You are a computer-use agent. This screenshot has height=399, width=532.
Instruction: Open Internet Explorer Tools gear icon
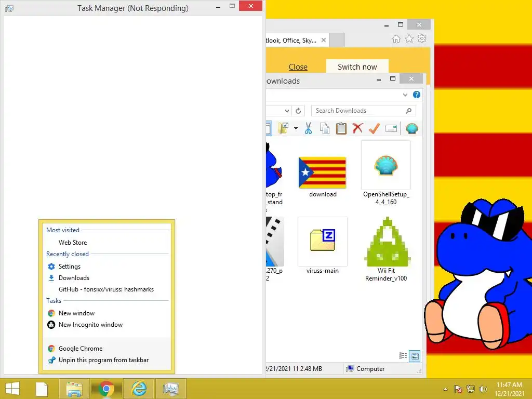(x=422, y=38)
